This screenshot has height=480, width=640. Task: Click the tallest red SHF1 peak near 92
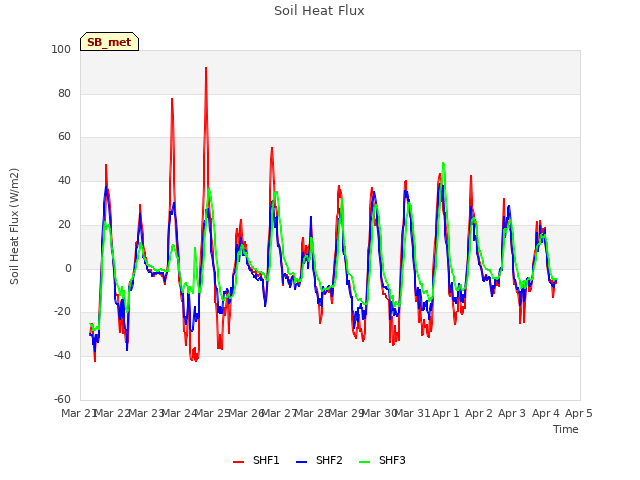pos(206,68)
